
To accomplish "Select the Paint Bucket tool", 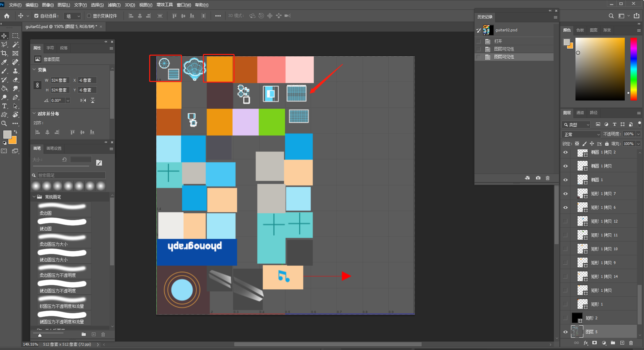I will pos(4,88).
